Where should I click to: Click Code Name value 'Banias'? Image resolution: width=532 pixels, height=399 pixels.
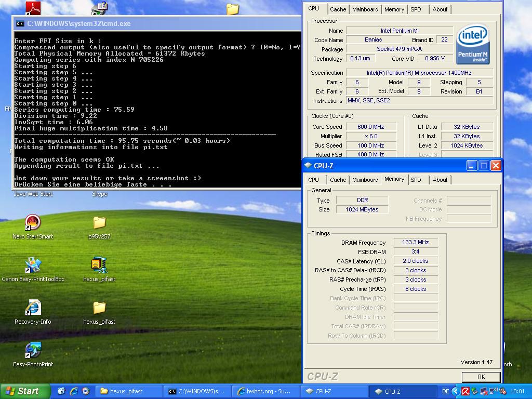click(x=373, y=39)
